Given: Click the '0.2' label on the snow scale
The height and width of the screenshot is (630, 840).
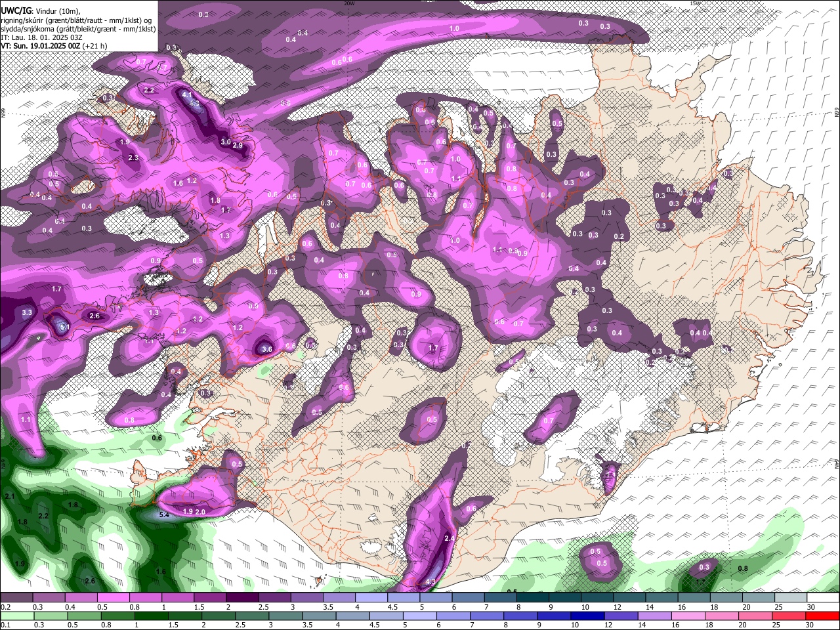Looking at the screenshot, I should coord(5,607).
